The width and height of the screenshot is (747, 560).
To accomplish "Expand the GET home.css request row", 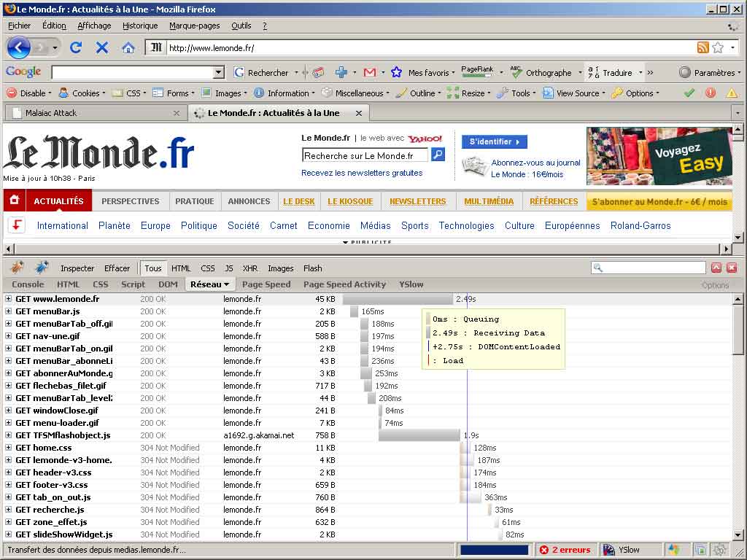I will (x=8, y=447).
